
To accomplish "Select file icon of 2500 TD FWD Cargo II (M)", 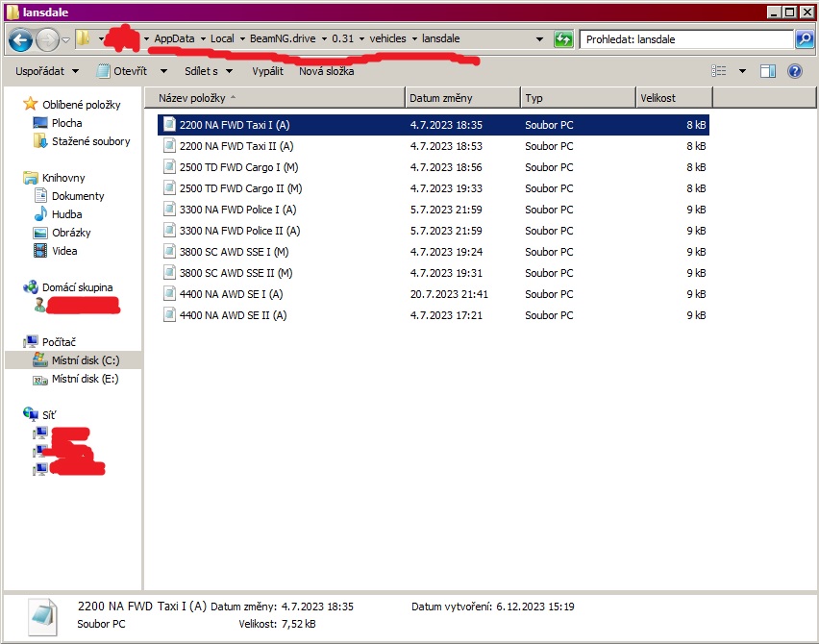I will point(169,188).
